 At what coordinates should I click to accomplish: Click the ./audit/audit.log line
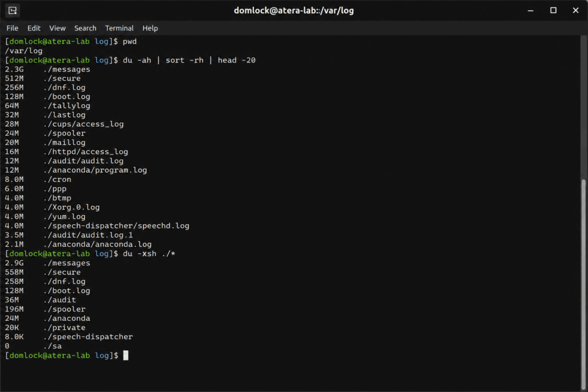(x=64, y=161)
